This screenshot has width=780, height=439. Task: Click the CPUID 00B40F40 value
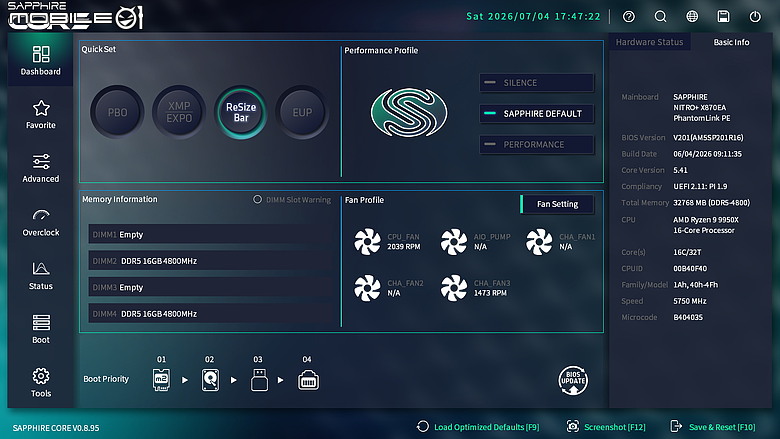pos(690,268)
